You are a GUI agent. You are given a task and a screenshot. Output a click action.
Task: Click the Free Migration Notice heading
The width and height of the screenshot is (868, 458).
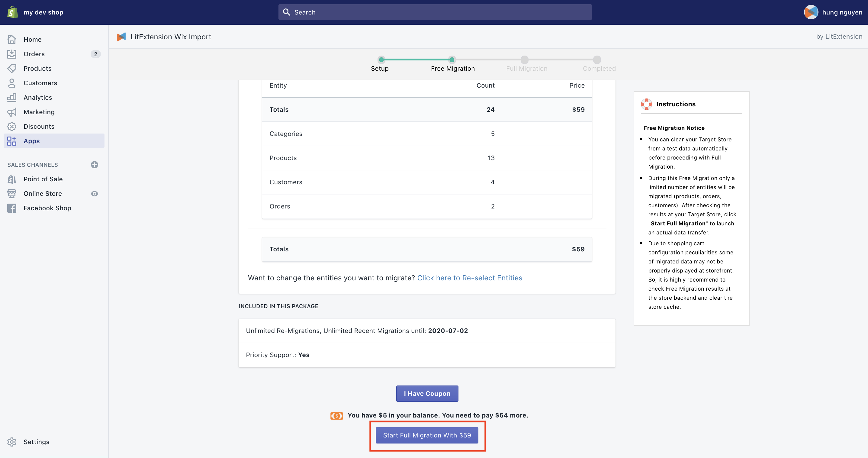pos(674,128)
